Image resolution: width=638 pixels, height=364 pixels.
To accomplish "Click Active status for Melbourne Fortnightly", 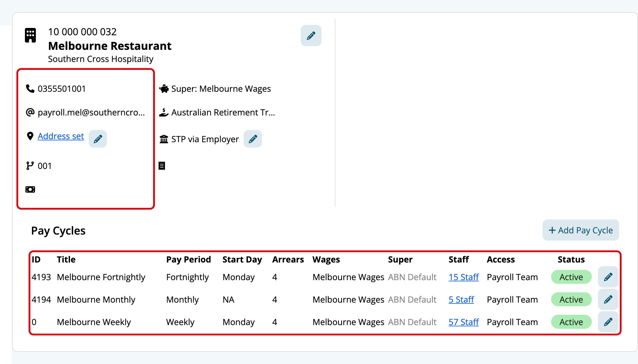I will pos(571,277).
